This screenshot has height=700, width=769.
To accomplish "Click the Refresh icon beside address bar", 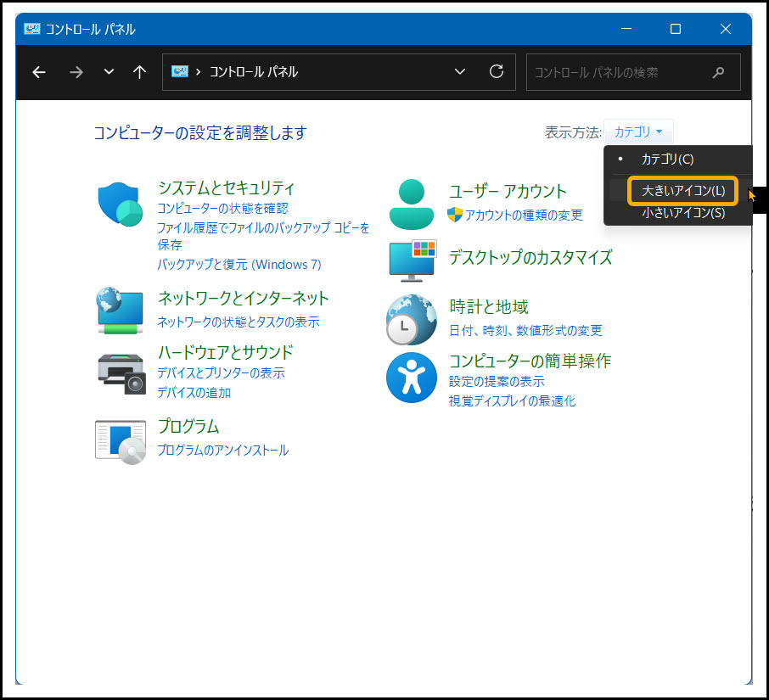I will click(x=497, y=71).
